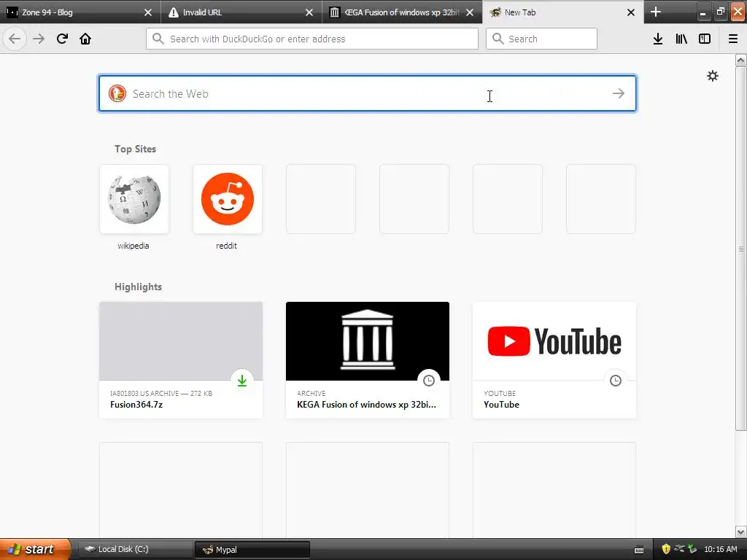This screenshot has height=560, width=747.
Task: Click the YouTube title text
Action: click(x=501, y=404)
